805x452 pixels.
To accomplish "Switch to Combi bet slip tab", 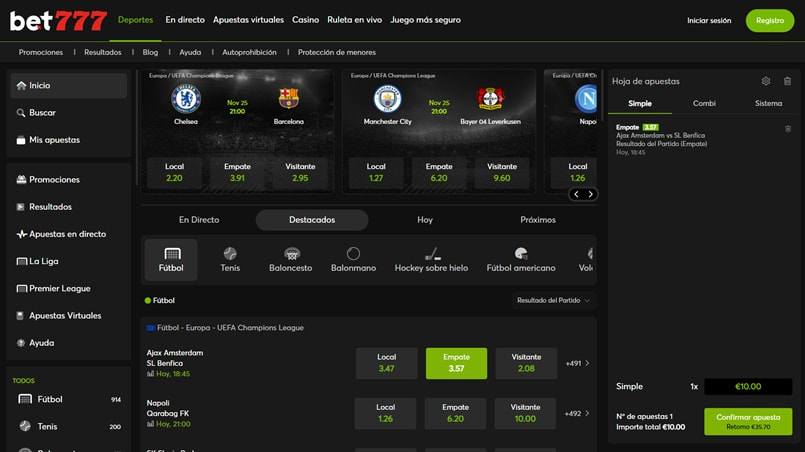I will coord(704,103).
